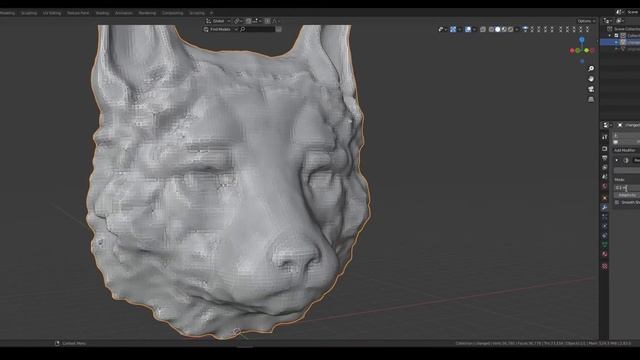Select the highlighted object row in outliner

620,42
